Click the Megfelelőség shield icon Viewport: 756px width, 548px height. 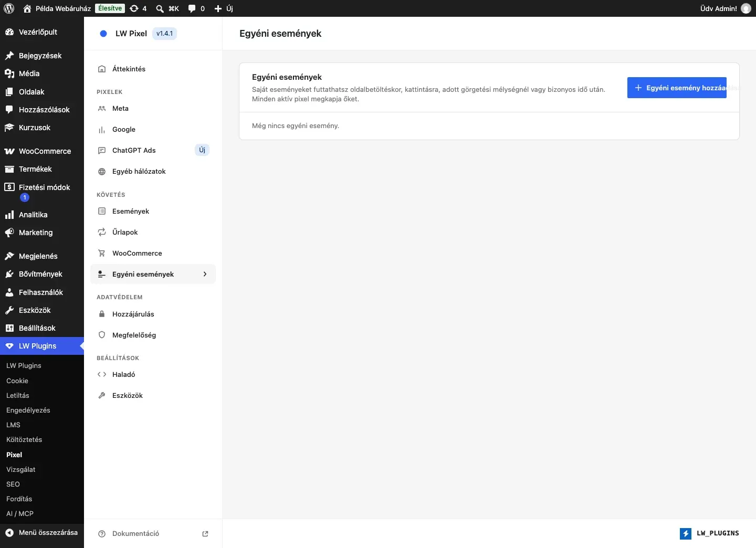click(x=102, y=335)
